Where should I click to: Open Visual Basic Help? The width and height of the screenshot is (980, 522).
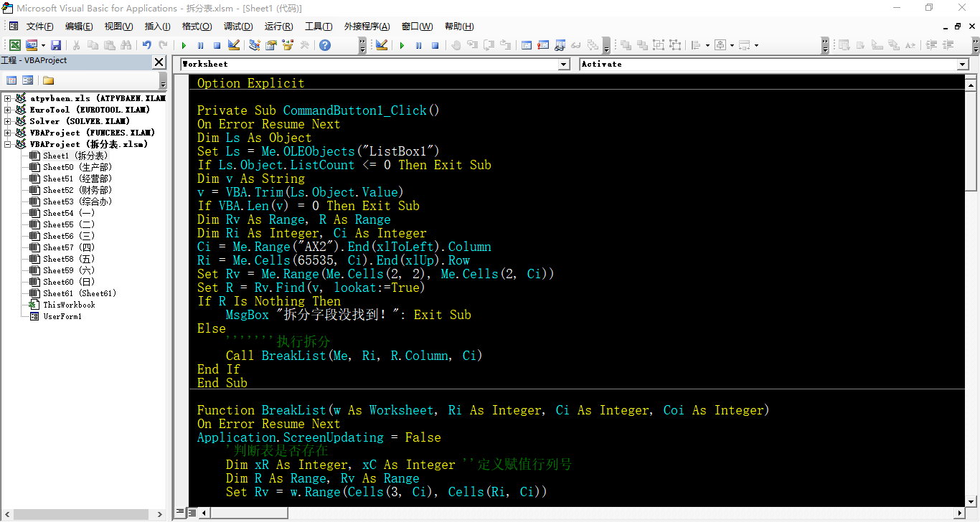pyautogui.click(x=325, y=45)
